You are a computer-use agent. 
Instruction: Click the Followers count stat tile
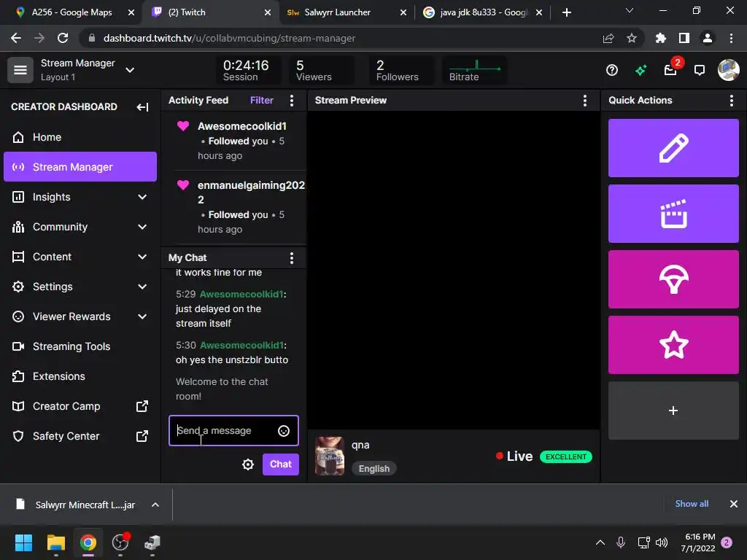400,70
